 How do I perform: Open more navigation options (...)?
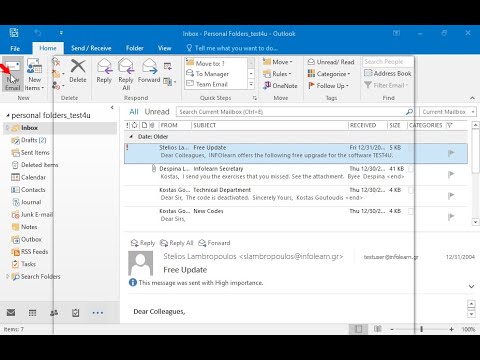(98, 313)
